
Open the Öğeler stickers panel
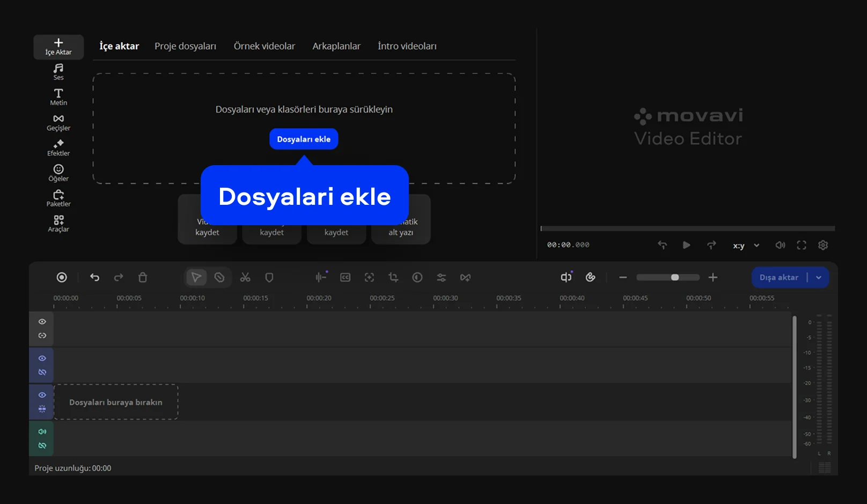[58, 173]
